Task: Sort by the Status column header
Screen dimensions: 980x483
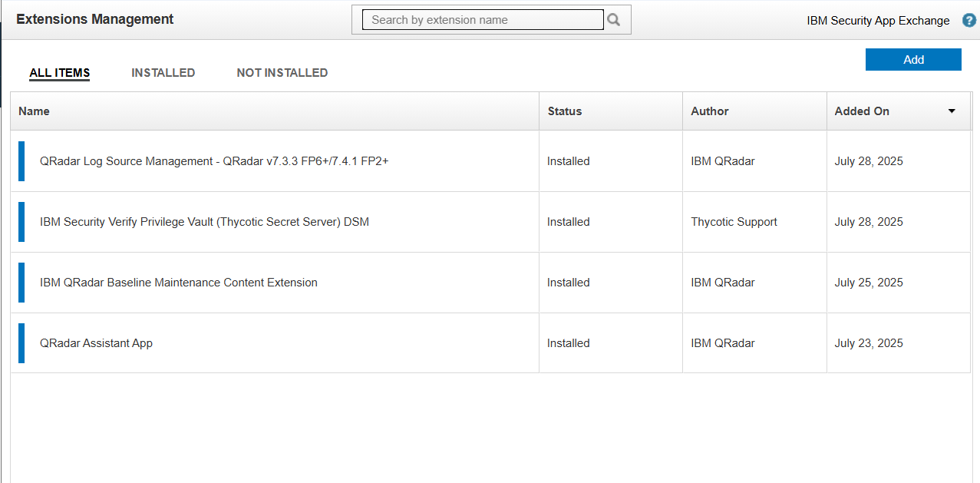Action: click(x=565, y=111)
